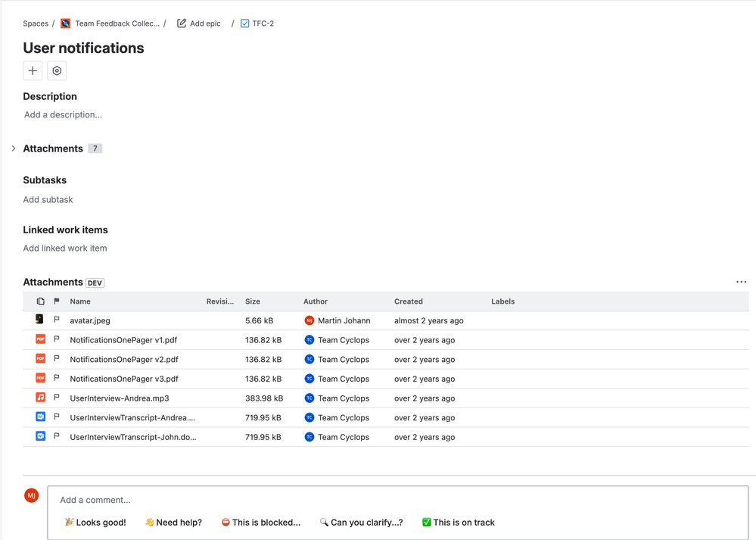The image size is (756, 540).
Task: Toggle the flag for NotificationsOnePager v2.pdf
Action: pyautogui.click(x=57, y=358)
